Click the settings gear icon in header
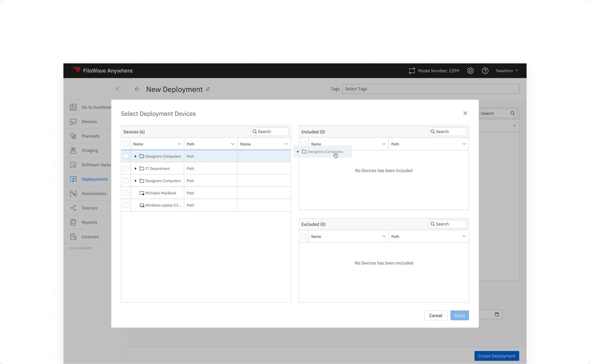The width and height of the screenshot is (590, 364). coord(470,71)
